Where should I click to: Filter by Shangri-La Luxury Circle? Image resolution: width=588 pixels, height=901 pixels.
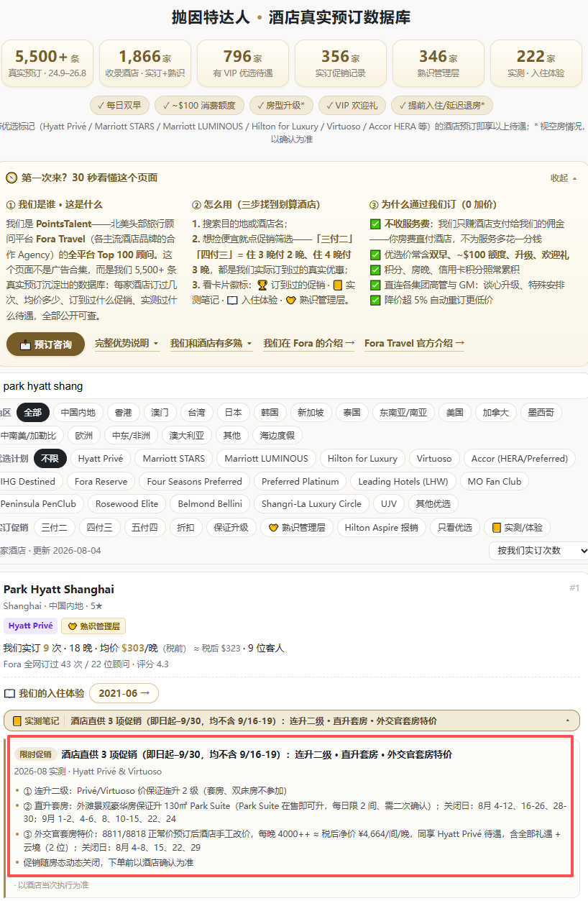coord(311,504)
